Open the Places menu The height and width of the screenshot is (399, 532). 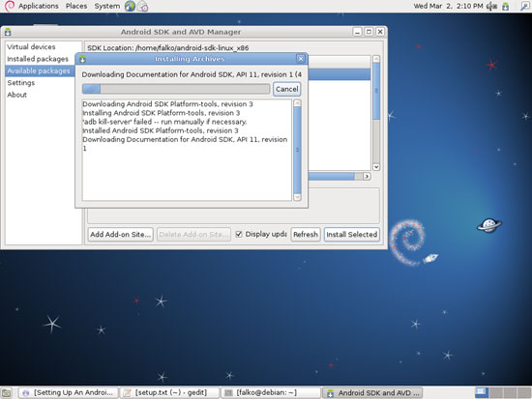[x=76, y=6]
